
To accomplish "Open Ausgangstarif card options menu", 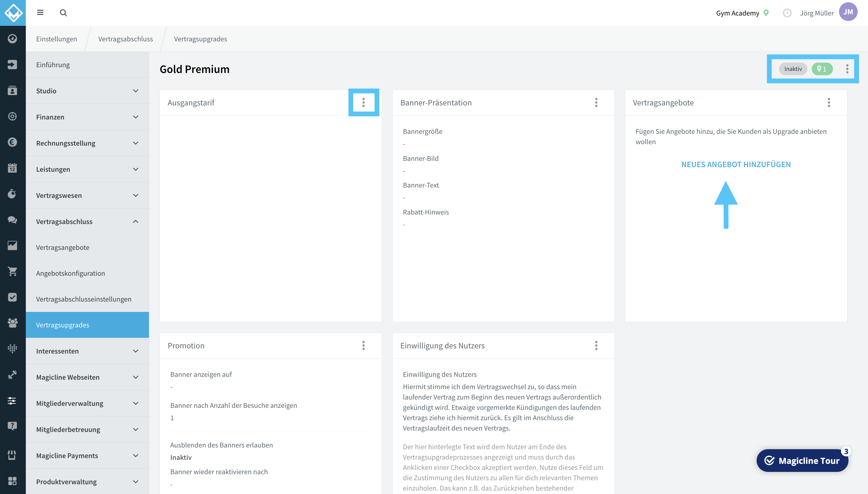I will tap(363, 103).
